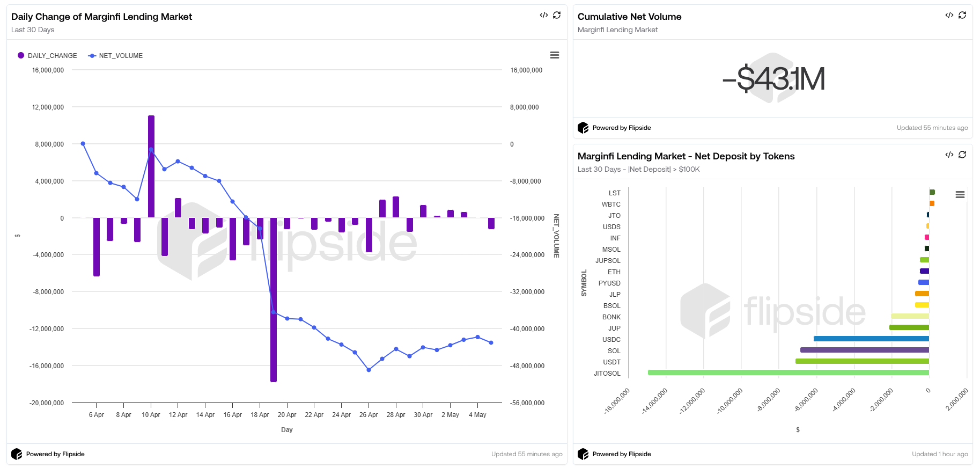This screenshot has height=468, width=980.
Task: Click the SOL purple bar
Action: 864,350
